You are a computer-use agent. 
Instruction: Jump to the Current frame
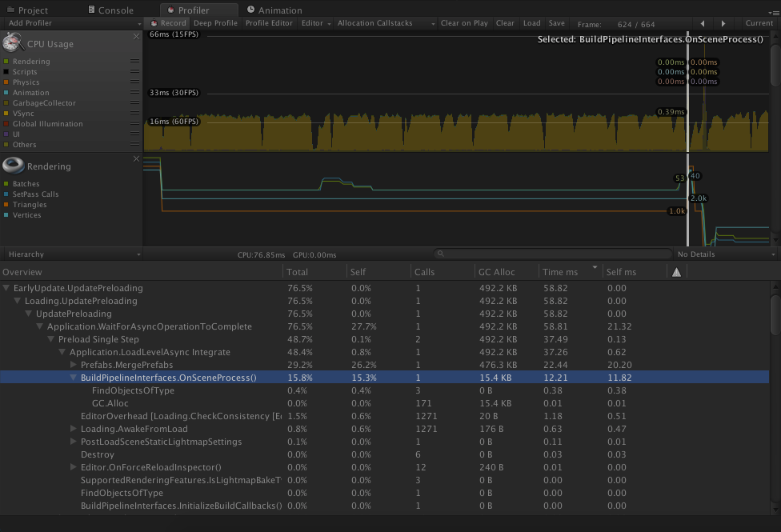click(759, 23)
